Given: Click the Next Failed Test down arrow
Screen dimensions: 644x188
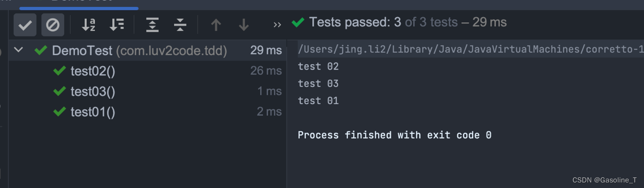Looking at the screenshot, I should (x=244, y=24).
